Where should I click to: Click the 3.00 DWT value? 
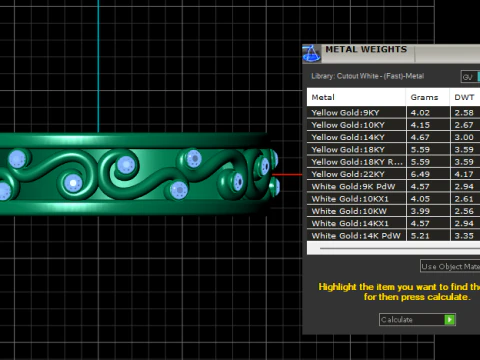[x=464, y=137]
